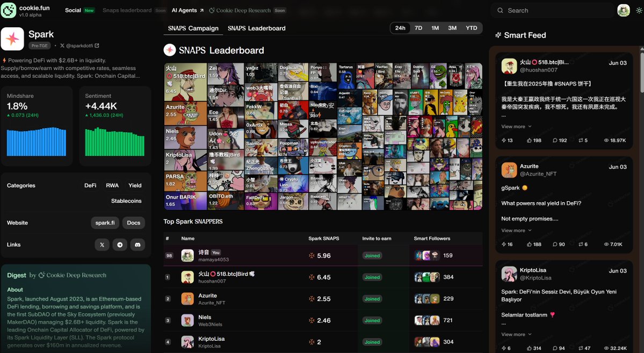644x353 pixels.
Task: Click the huoshan007 name in snappers table
Action: click(x=212, y=281)
